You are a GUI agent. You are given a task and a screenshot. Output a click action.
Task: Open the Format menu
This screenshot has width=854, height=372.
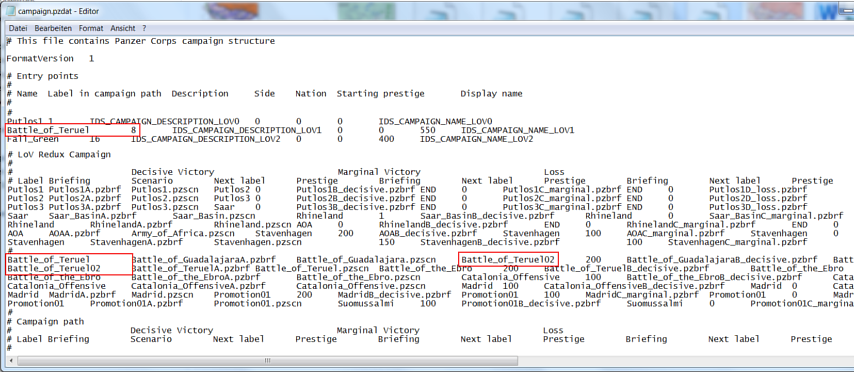click(91, 28)
